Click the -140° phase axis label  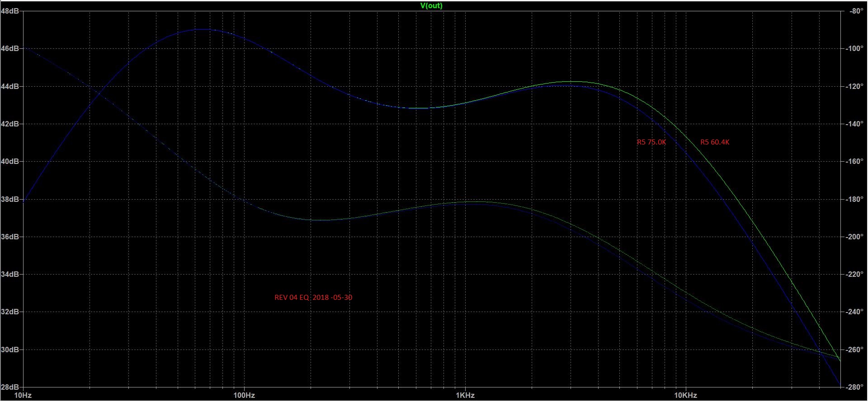click(x=855, y=124)
